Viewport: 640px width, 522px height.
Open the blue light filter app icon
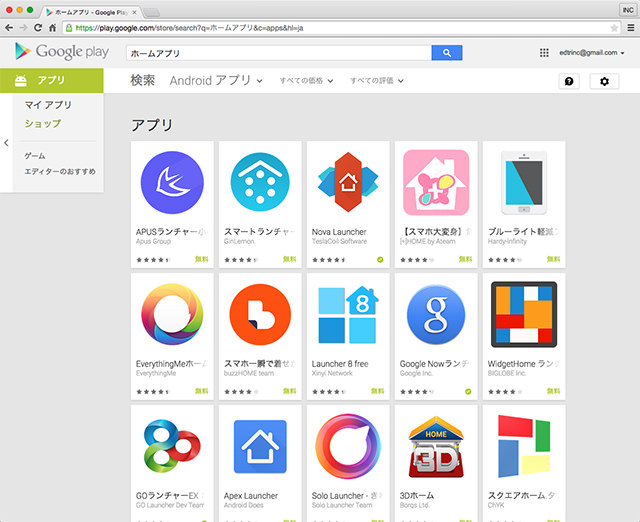pos(524,182)
